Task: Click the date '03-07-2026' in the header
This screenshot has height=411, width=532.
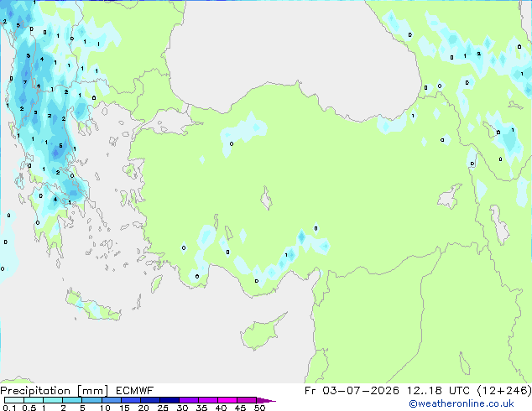Action: (x=361, y=391)
